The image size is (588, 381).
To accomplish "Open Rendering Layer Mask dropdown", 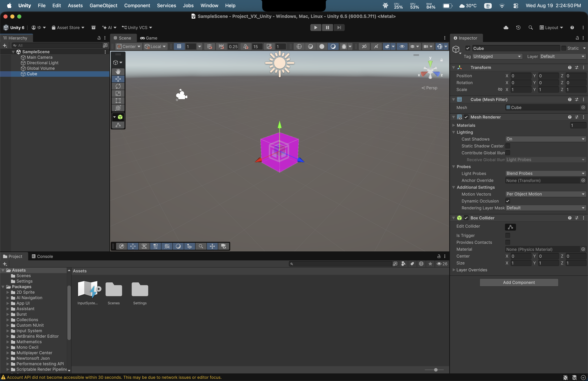I will click(x=546, y=208).
